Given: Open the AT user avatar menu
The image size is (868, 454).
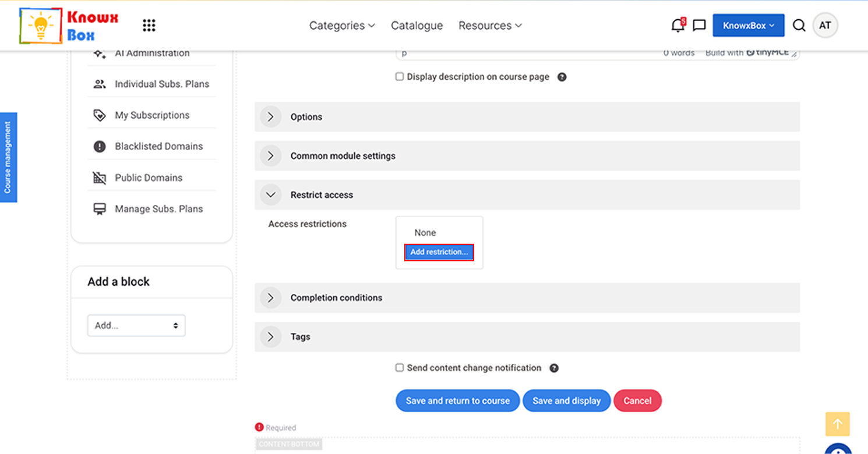Looking at the screenshot, I should coord(825,26).
